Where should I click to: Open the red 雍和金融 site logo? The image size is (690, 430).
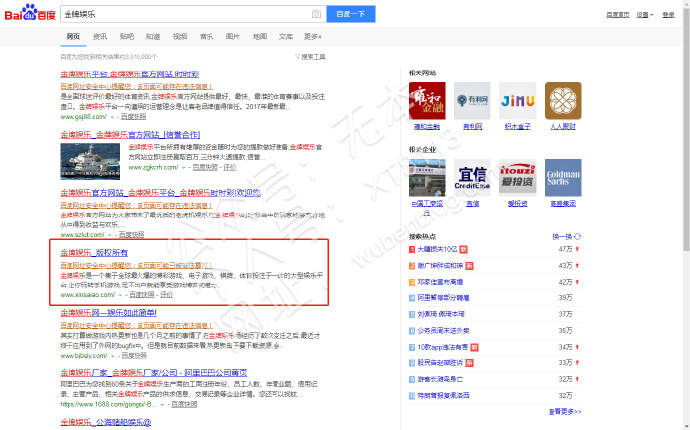(x=427, y=100)
